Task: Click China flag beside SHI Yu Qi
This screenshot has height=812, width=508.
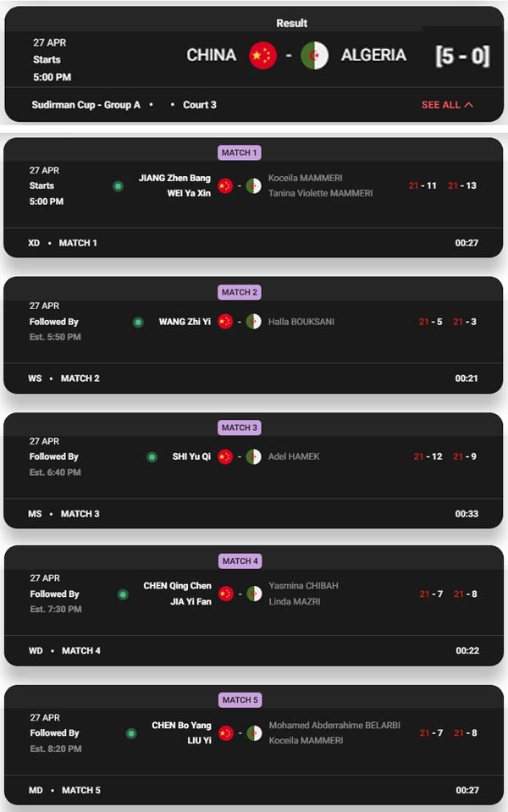Action: coord(225,456)
